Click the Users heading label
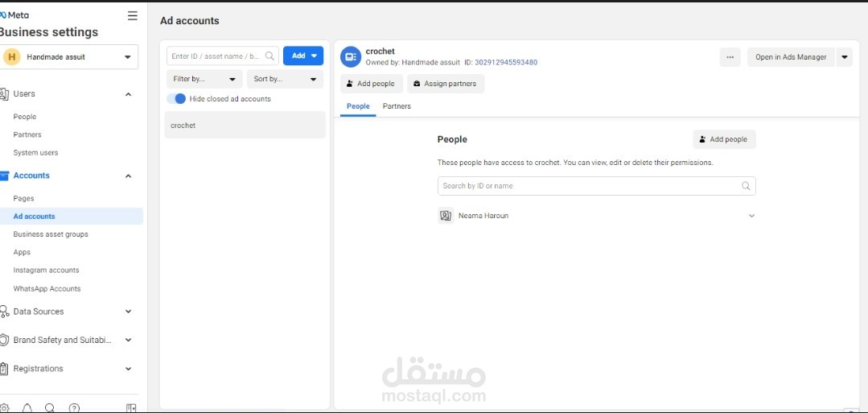Screen dimensions: 868x413 pyautogui.click(x=24, y=94)
